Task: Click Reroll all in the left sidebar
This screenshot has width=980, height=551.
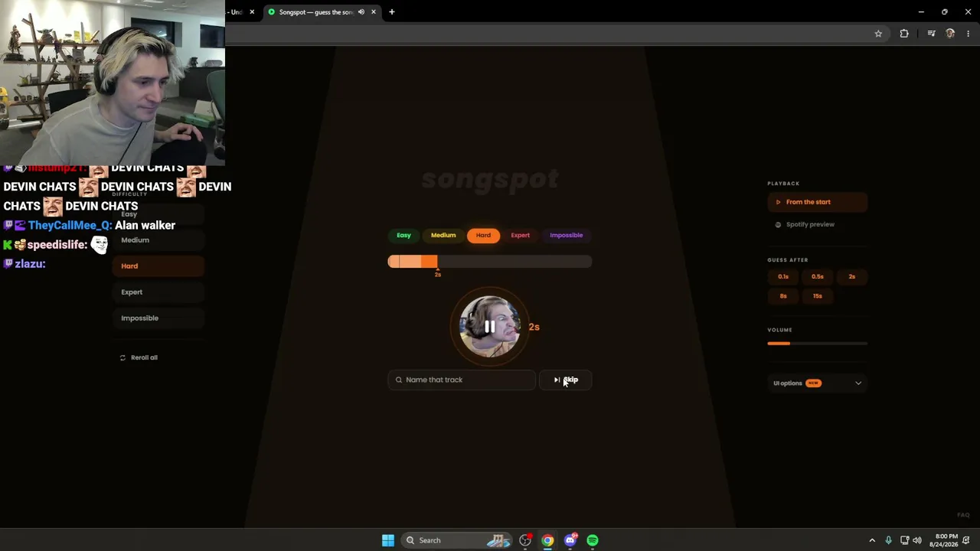Action: [139, 357]
